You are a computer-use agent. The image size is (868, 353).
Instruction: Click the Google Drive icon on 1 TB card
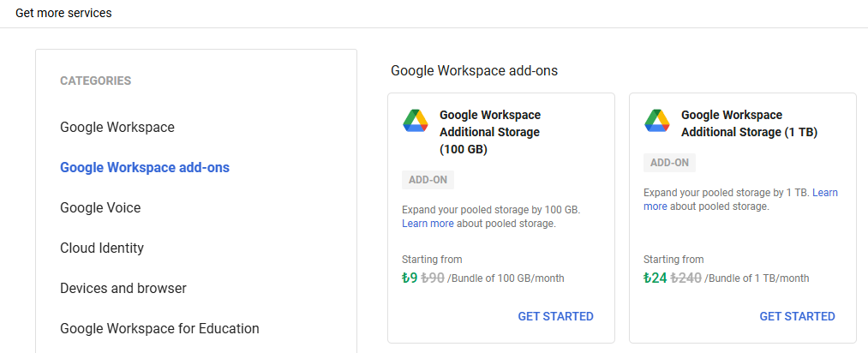tap(657, 121)
